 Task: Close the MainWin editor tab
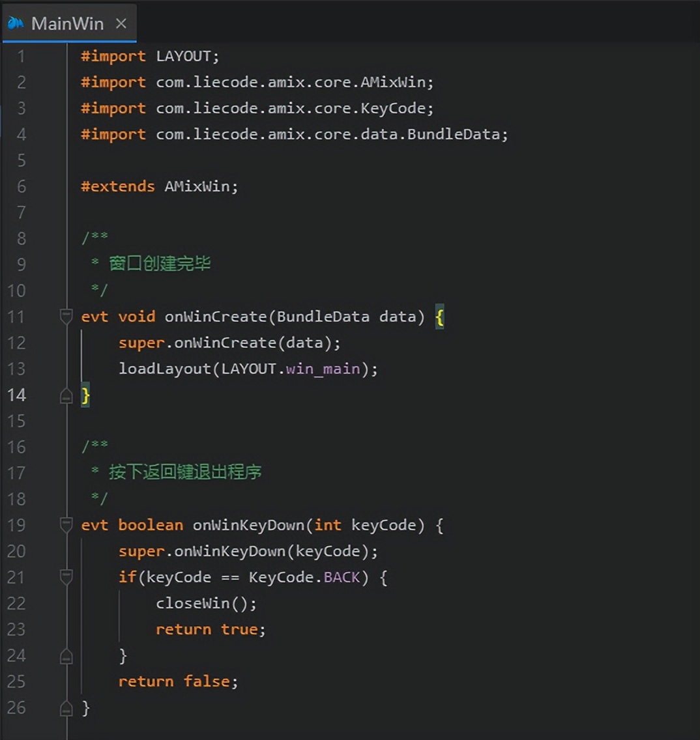click(x=121, y=23)
